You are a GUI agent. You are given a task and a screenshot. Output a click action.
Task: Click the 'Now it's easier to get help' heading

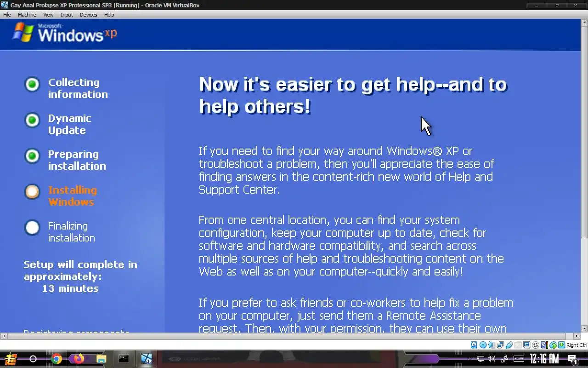(x=353, y=95)
